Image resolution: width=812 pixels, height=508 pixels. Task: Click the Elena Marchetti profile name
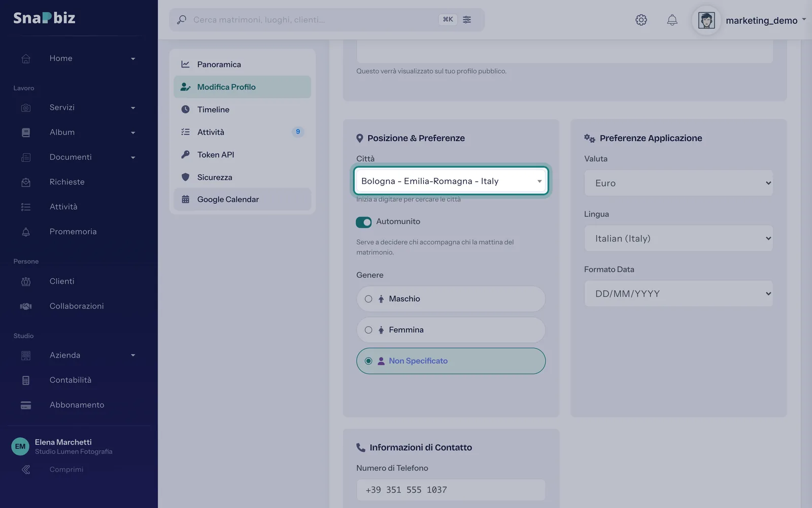tap(63, 442)
